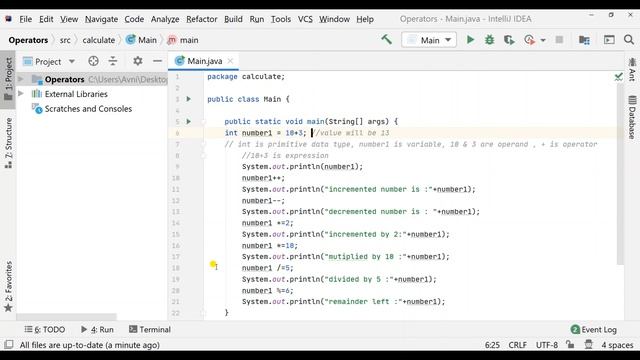Click run gutter arrow beside main method
This screenshot has height=360, width=640.
click(189, 121)
